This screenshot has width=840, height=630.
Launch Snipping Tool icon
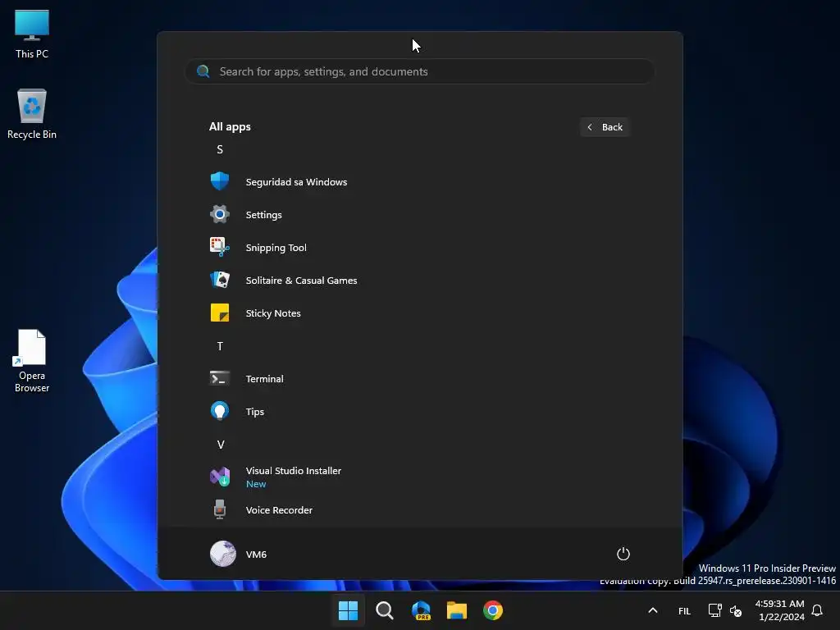coord(220,247)
